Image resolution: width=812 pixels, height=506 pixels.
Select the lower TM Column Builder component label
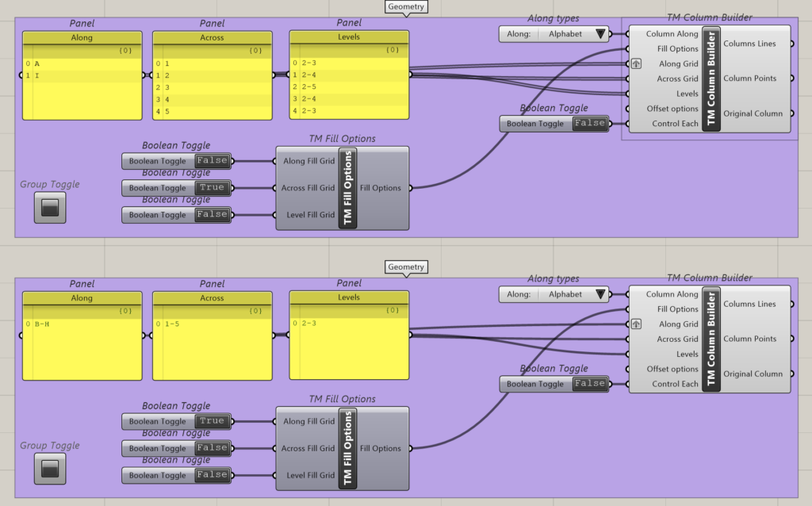[x=710, y=339]
